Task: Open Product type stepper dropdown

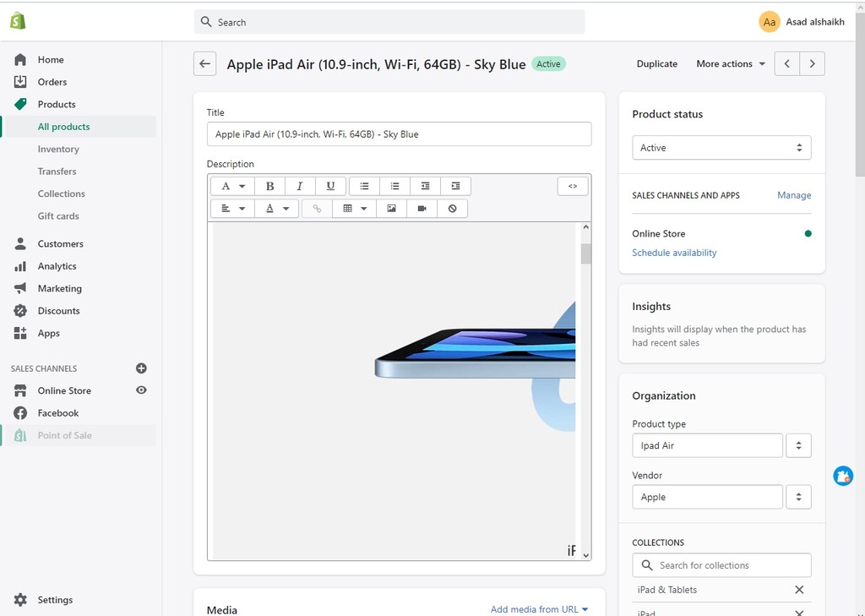Action: 798,445
